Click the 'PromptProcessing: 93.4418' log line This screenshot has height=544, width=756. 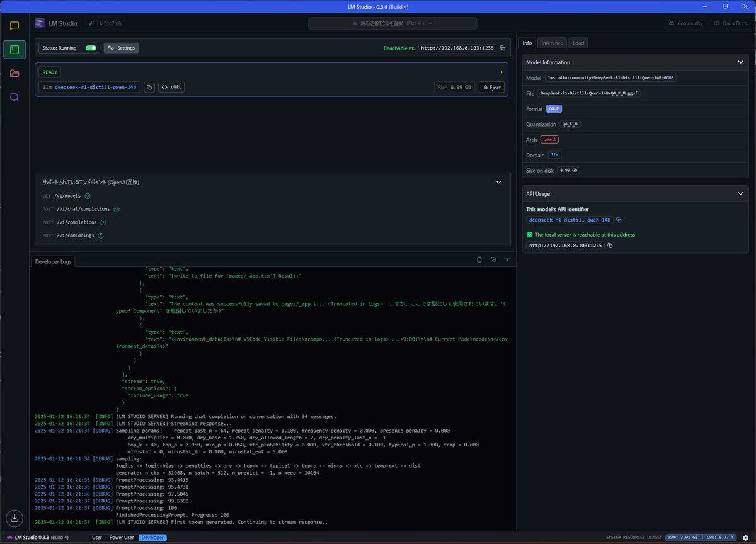coord(112,480)
